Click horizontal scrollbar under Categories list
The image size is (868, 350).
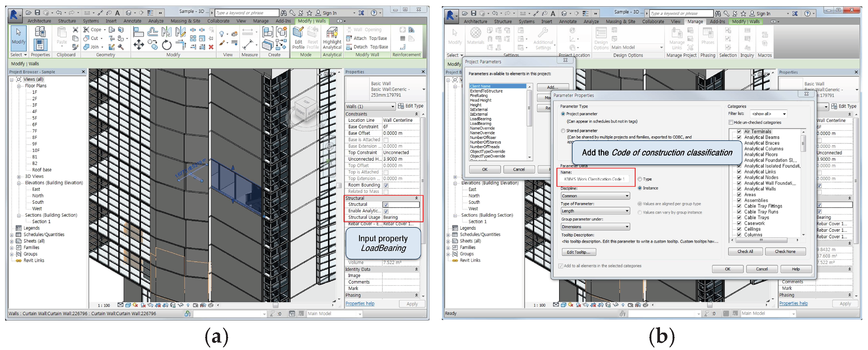(x=764, y=240)
